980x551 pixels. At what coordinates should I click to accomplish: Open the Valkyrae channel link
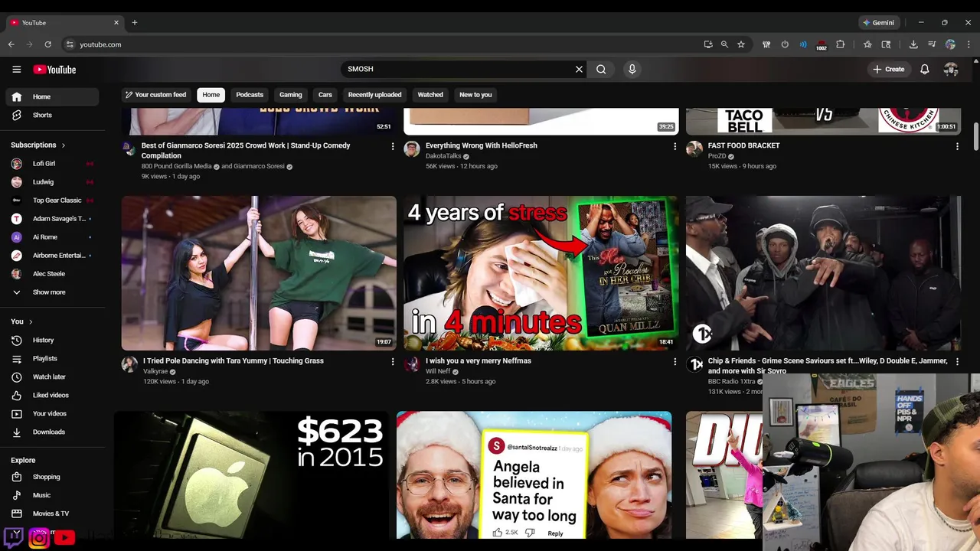click(155, 372)
